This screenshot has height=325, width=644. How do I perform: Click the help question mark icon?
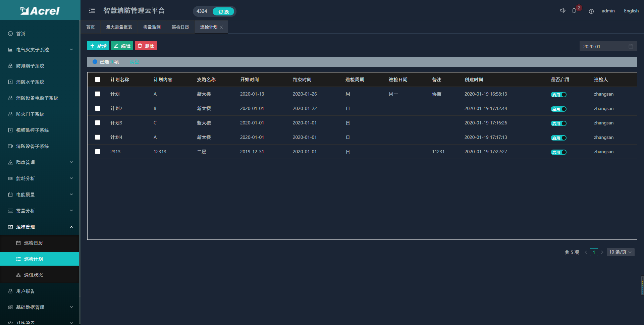coord(591,11)
